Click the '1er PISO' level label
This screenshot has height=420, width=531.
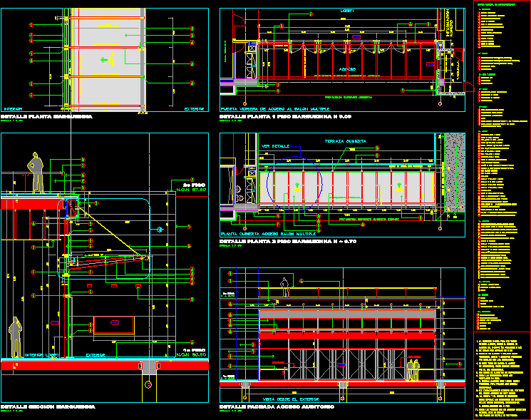[195, 350]
